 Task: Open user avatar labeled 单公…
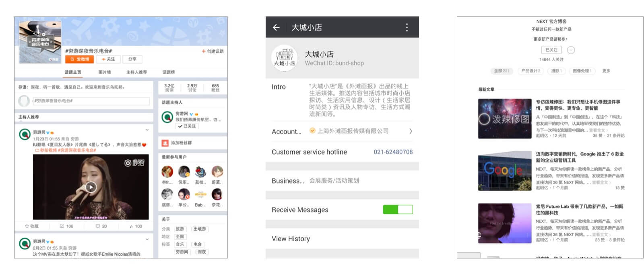[184, 194]
